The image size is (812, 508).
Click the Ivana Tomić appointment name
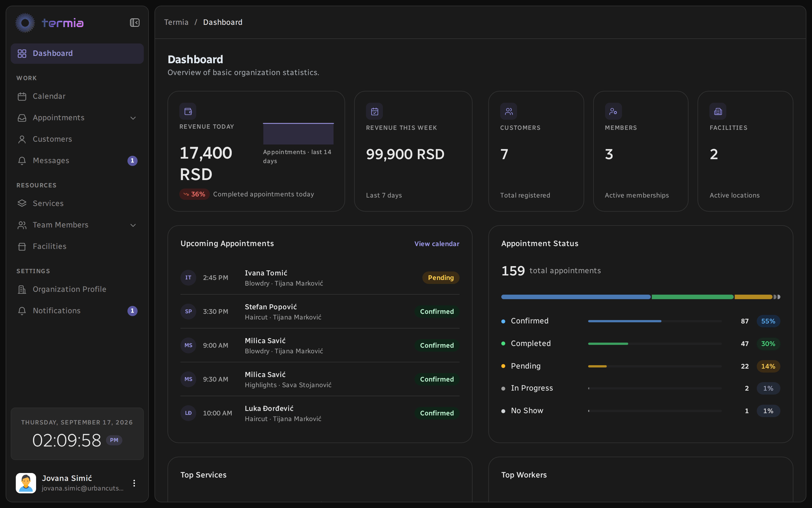point(266,273)
